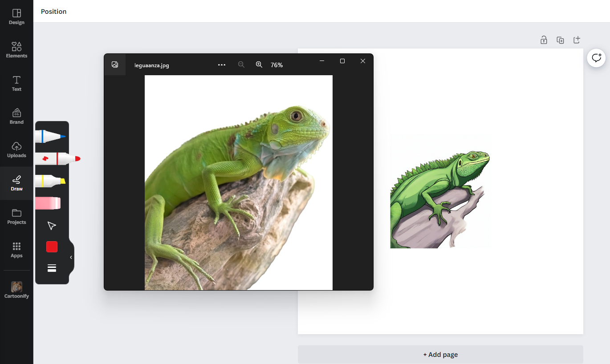Lock the page using padlock icon
The image size is (610, 364).
[x=544, y=40]
